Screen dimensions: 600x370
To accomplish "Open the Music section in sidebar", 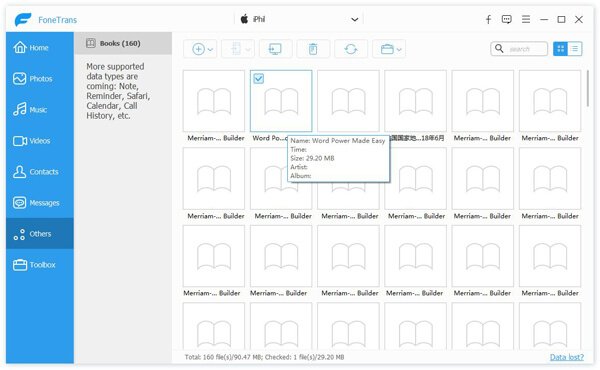I will point(40,109).
